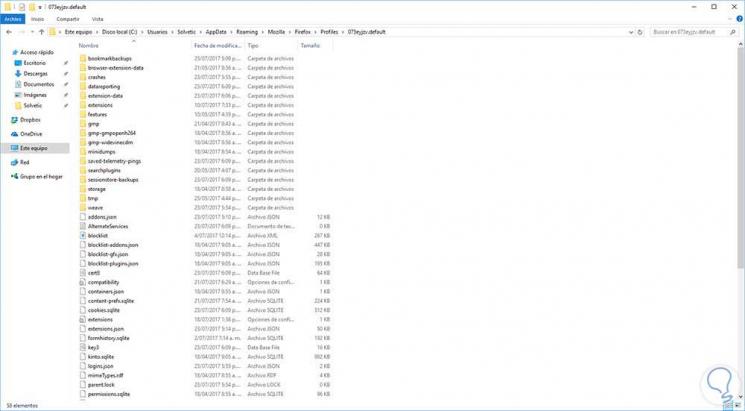Select OneDrive in navigation pane
745x411 pixels.
pyautogui.click(x=31, y=134)
